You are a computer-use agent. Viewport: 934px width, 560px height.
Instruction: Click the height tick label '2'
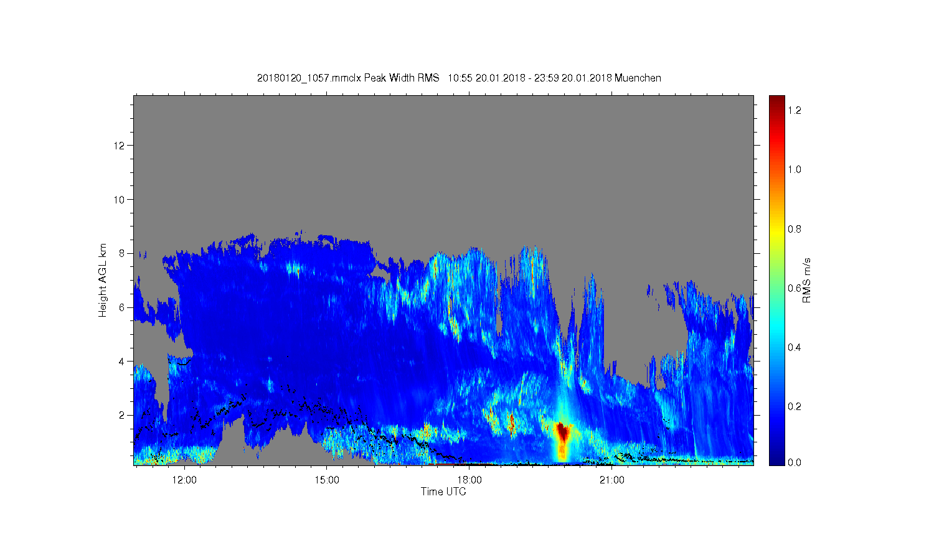pyautogui.click(x=123, y=415)
